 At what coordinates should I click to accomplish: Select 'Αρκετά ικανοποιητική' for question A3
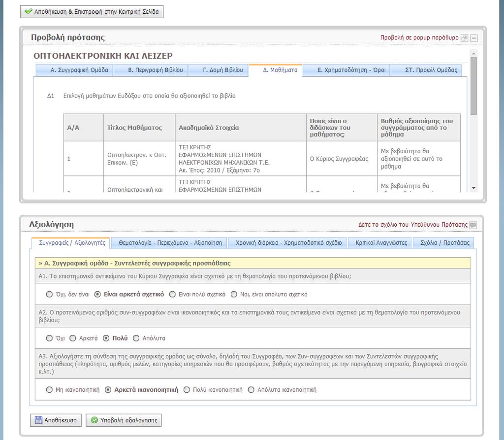pyautogui.click(x=108, y=389)
